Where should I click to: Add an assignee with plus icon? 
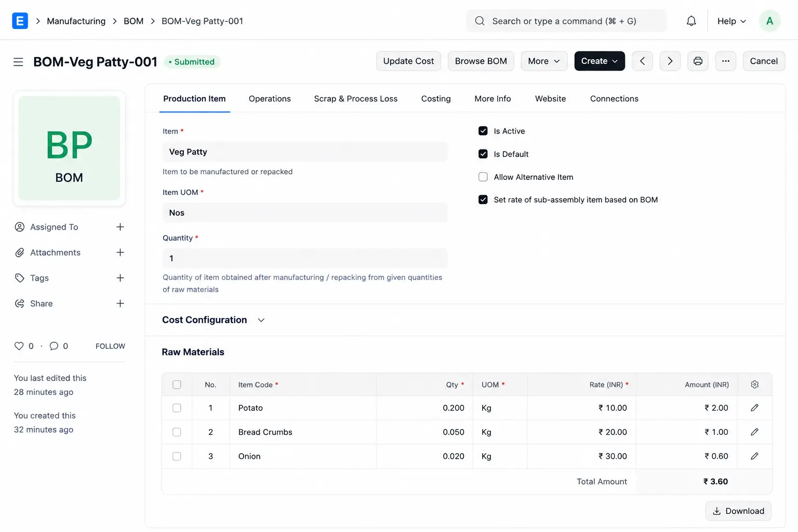[x=120, y=227]
